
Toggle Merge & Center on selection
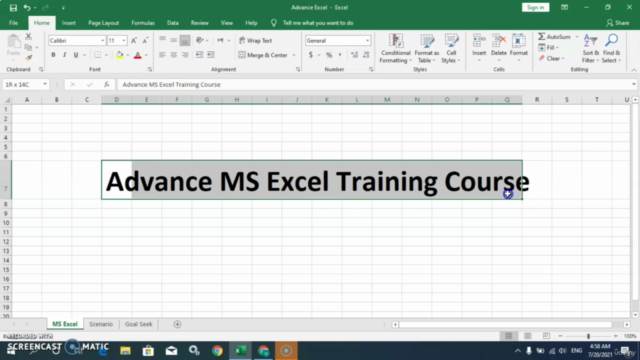click(263, 55)
